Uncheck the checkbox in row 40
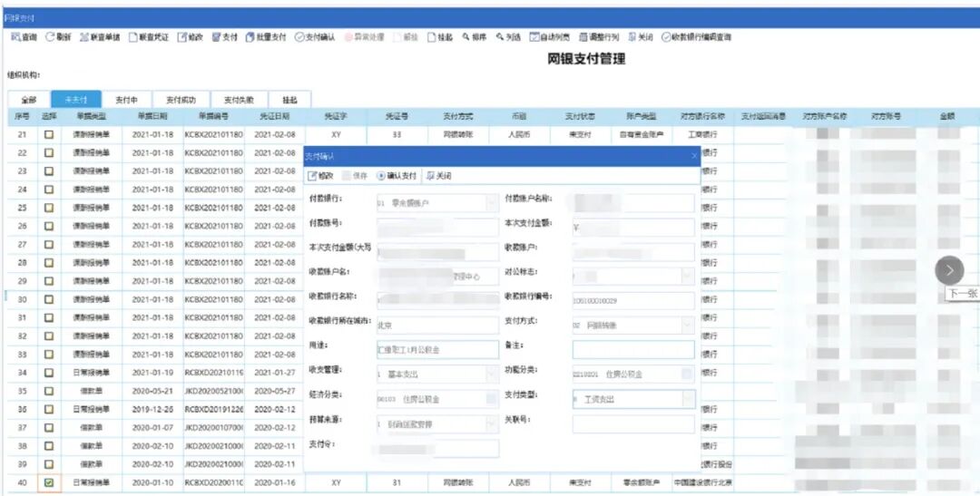Viewport: 980px width, 496px height. tap(49, 482)
